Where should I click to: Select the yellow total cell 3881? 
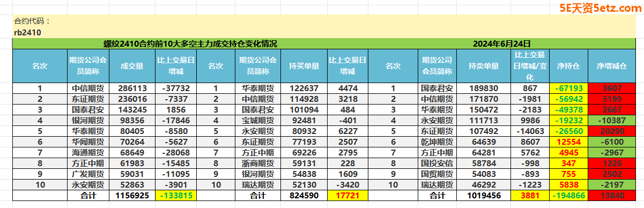tap(530, 196)
